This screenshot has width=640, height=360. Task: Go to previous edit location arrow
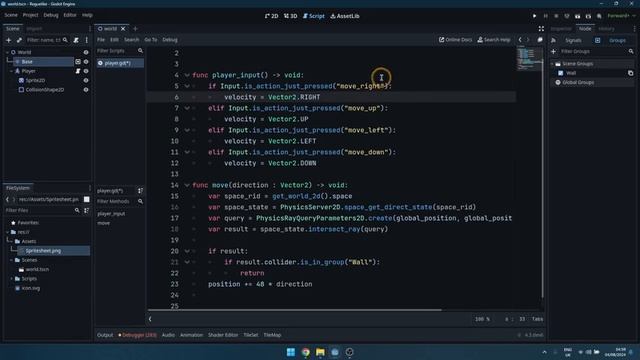(x=520, y=40)
